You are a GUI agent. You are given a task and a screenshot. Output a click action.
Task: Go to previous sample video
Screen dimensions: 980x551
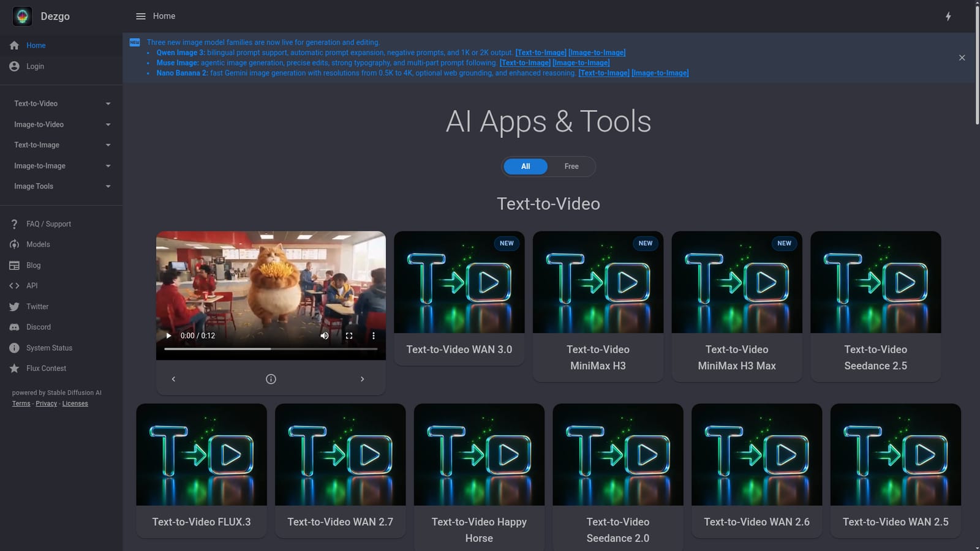[x=173, y=379]
